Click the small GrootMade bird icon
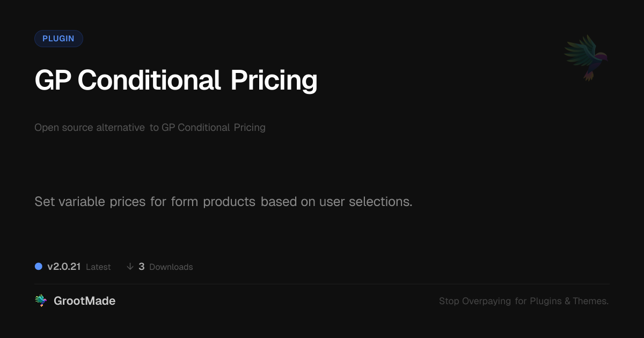 coord(41,301)
